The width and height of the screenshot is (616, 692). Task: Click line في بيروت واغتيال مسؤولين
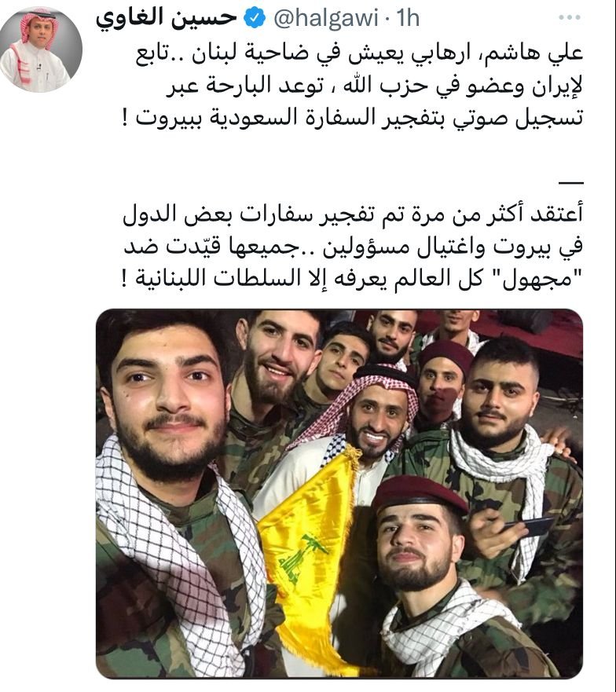coord(354,247)
